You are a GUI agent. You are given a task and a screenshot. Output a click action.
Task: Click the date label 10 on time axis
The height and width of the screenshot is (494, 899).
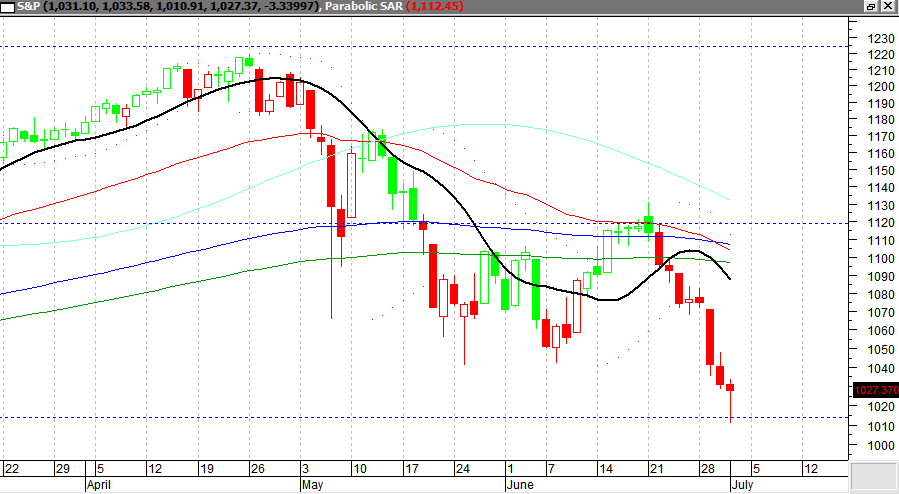click(x=359, y=469)
